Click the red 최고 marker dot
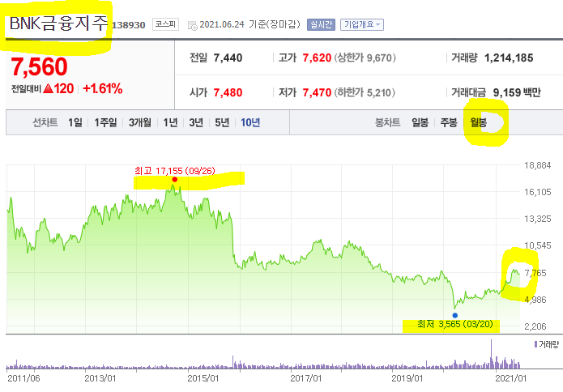Viewport: 563px width, 392px height. point(174,180)
